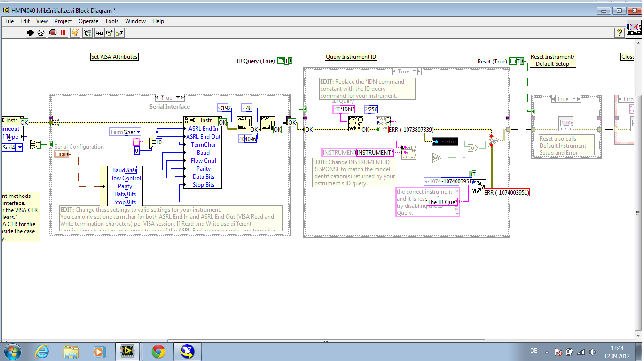Click the Reset VI node
Screen dimensions: 644x361
pos(565,124)
